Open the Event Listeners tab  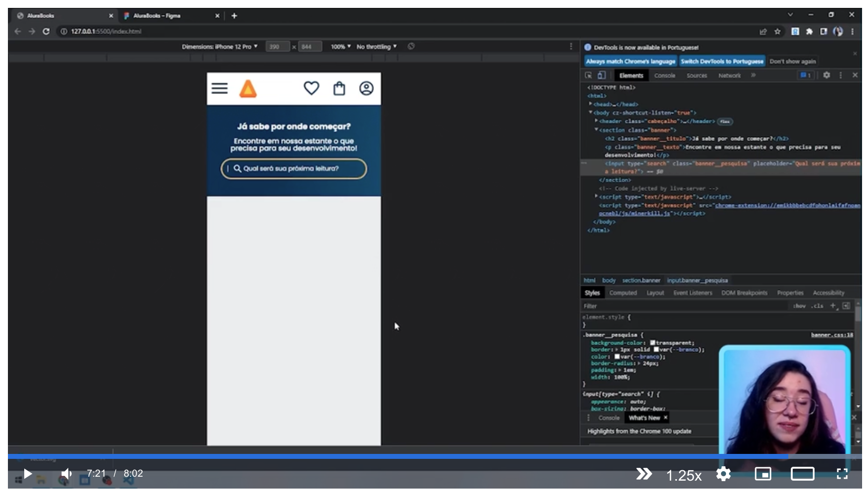pyautogui.click(x=692, y=293)
